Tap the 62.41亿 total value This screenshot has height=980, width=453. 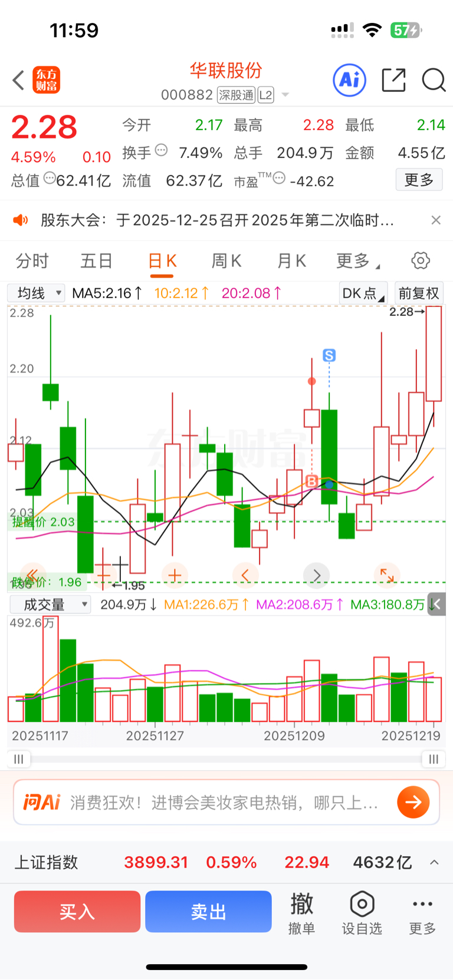[x=84, y=180]
